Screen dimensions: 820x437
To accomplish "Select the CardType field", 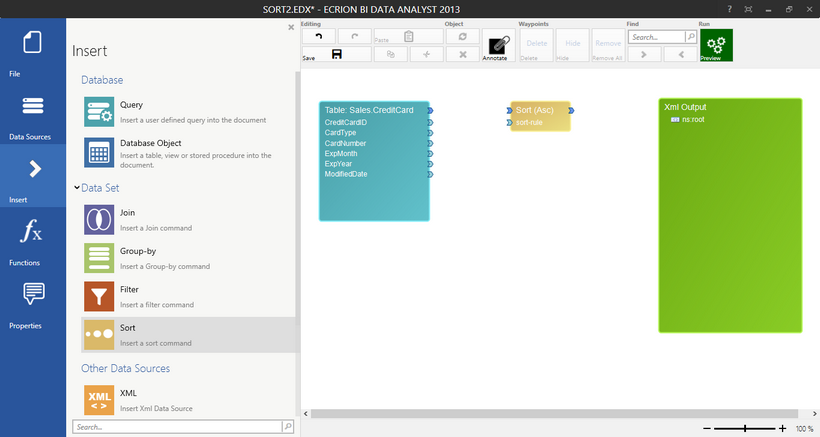I will 340,133.
